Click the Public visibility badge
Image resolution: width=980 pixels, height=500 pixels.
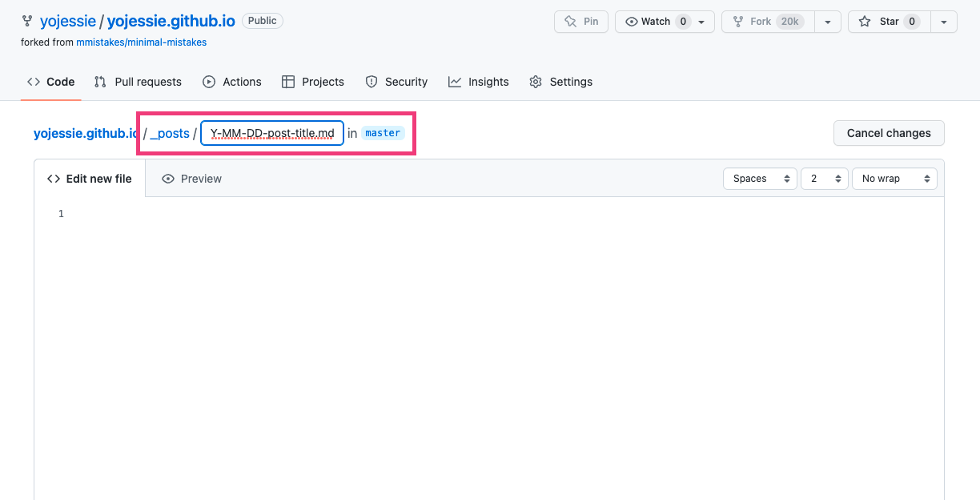pyautogui.click(x=263, y=21)
